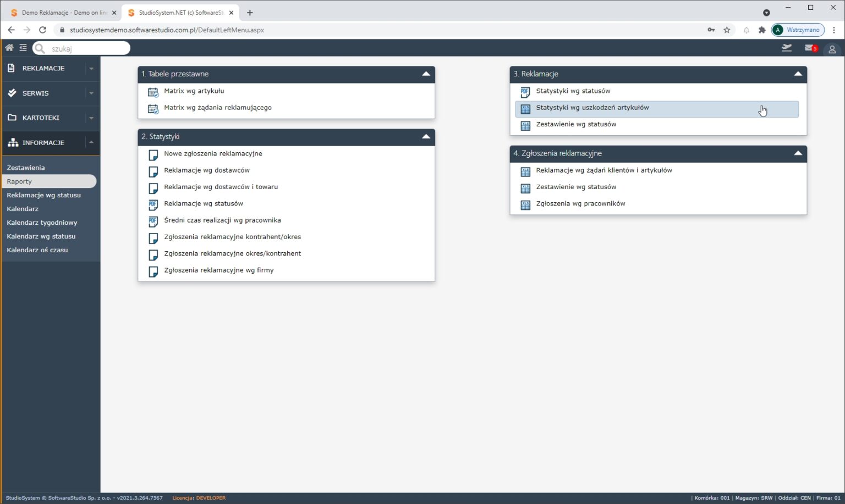845x504 pixels.
Task: Collapse the Statystyki panel
Action: (x=426, y=136)
